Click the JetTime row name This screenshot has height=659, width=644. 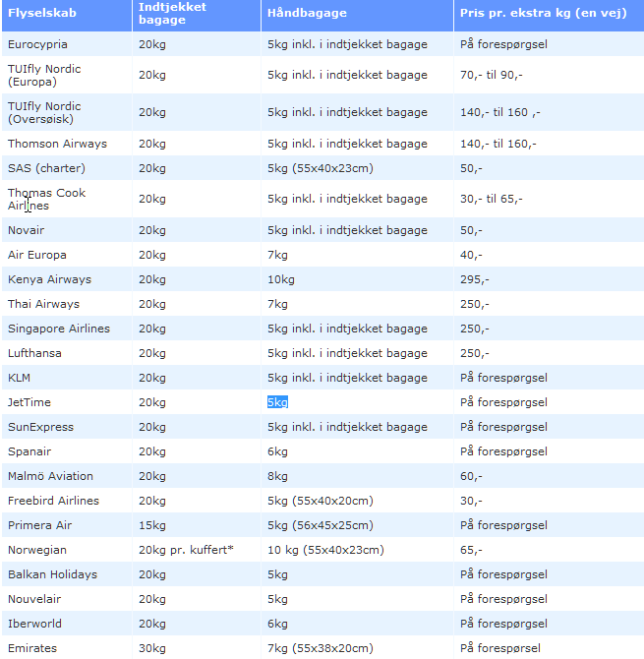(29, 402)
